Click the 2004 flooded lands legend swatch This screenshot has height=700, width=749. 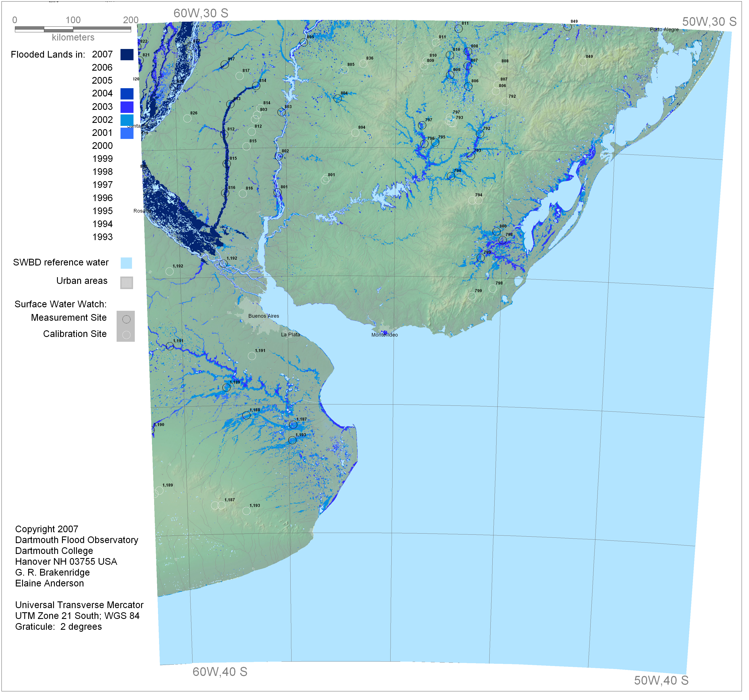[127, 94]
